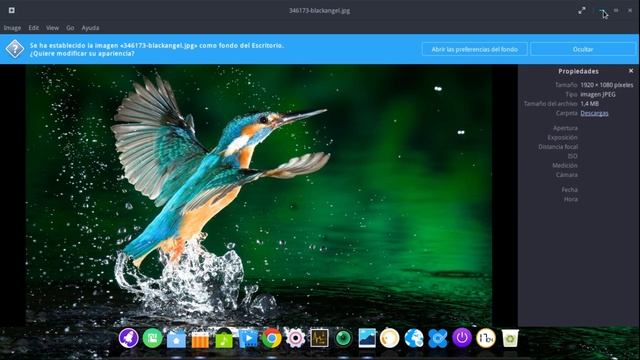Open the trash bin in dock
The height and width of the screenshot is (360, 640).
click(x=510, y=338)
